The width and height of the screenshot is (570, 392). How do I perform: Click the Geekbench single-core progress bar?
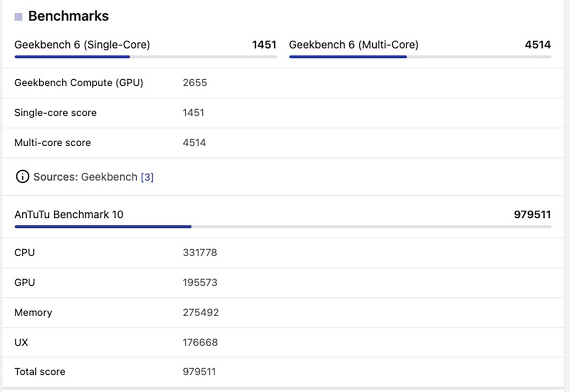click(145, 57)
